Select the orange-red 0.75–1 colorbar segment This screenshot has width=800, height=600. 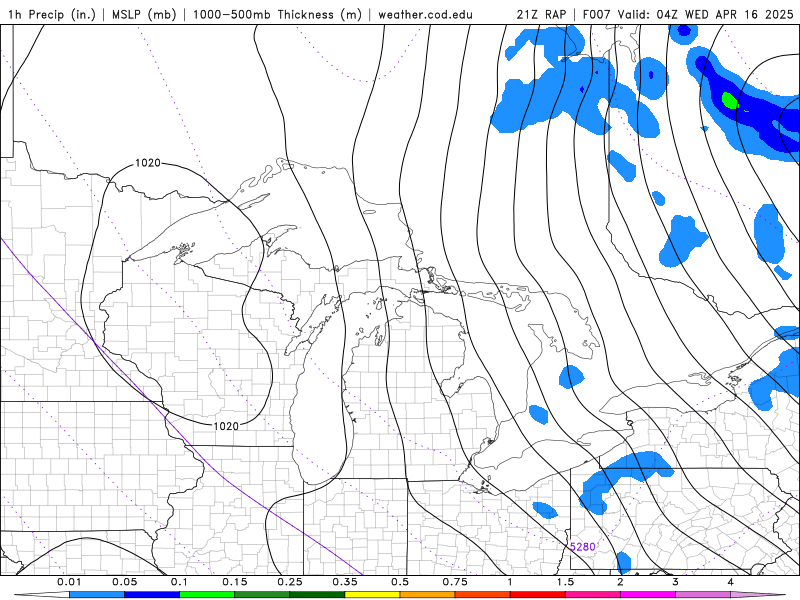click(x=483, y=595)
